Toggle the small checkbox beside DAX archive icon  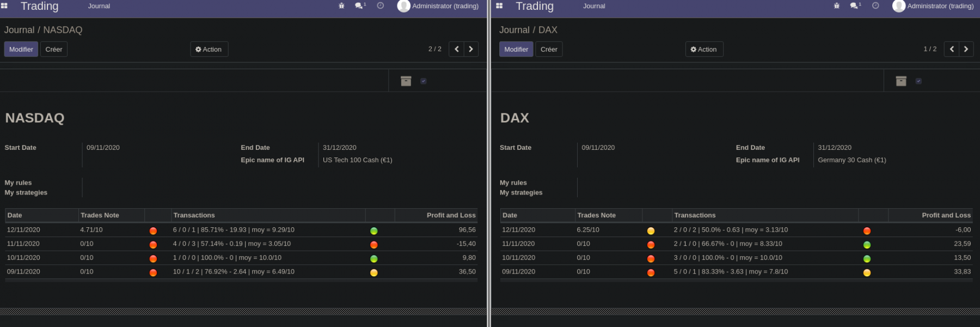918,81
